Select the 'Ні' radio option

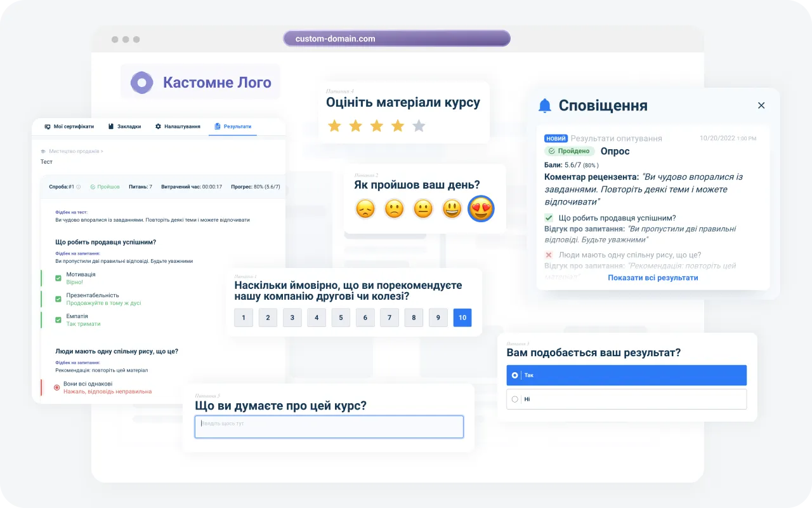(514, 399)
